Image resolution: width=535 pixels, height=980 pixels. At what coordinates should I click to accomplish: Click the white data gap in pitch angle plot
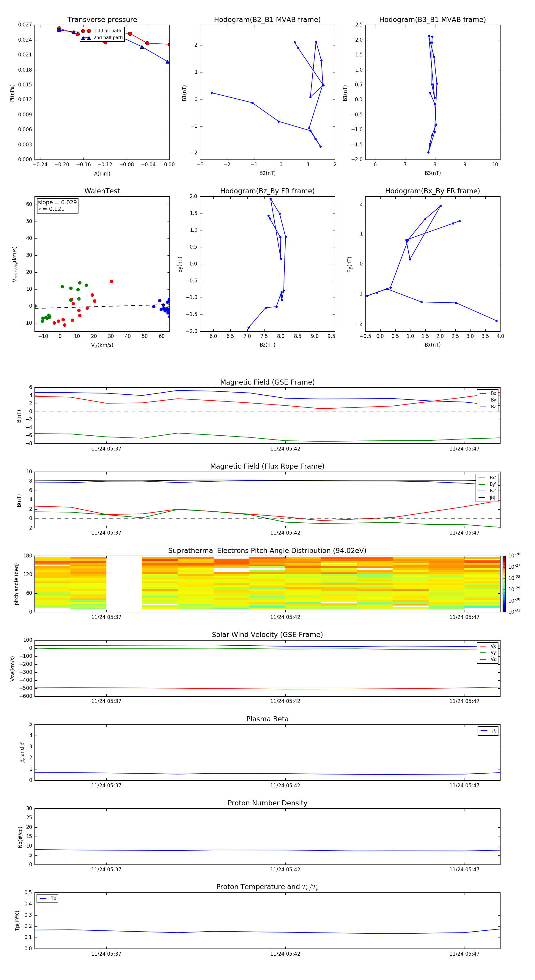[124, 584]
